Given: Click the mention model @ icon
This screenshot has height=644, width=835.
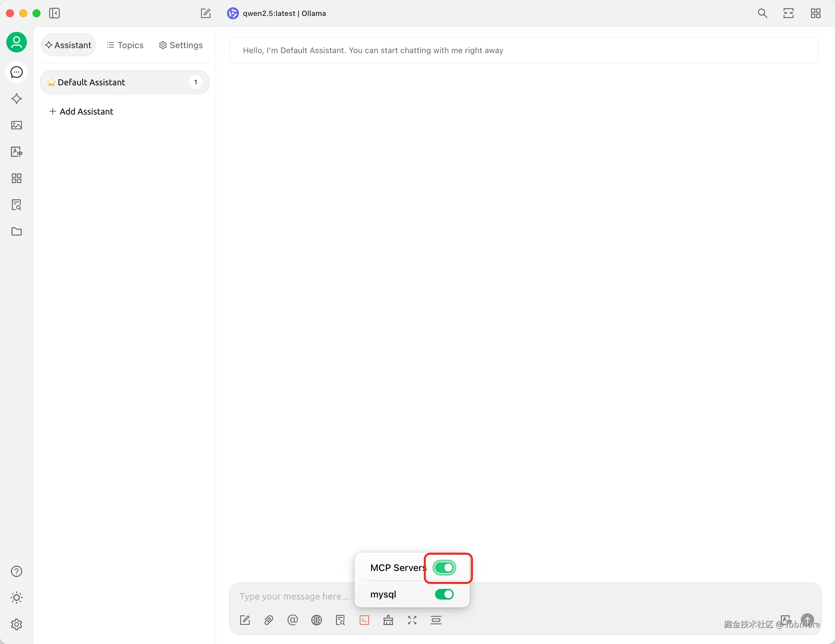Looking at the screenshot, I should 292,620.
